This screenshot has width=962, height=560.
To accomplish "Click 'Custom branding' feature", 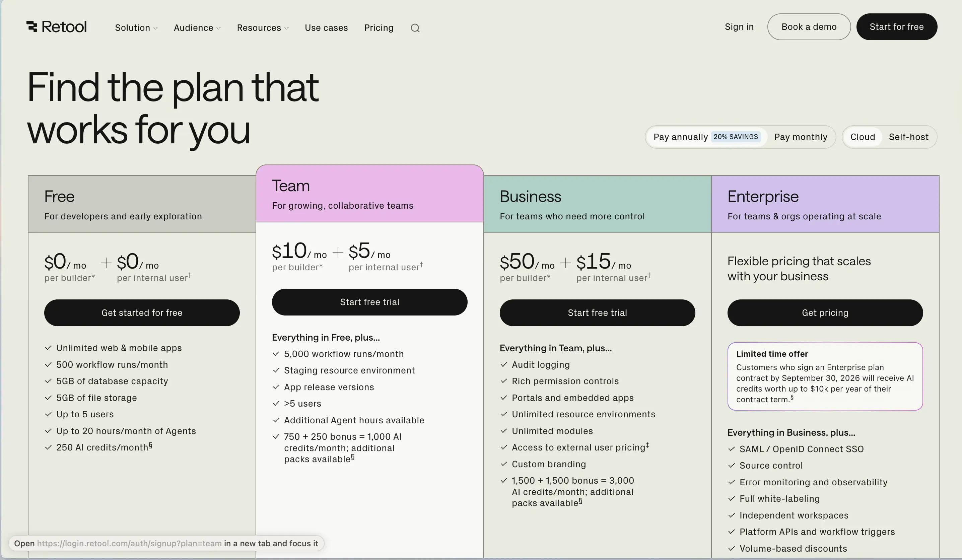I will (549, 464).
